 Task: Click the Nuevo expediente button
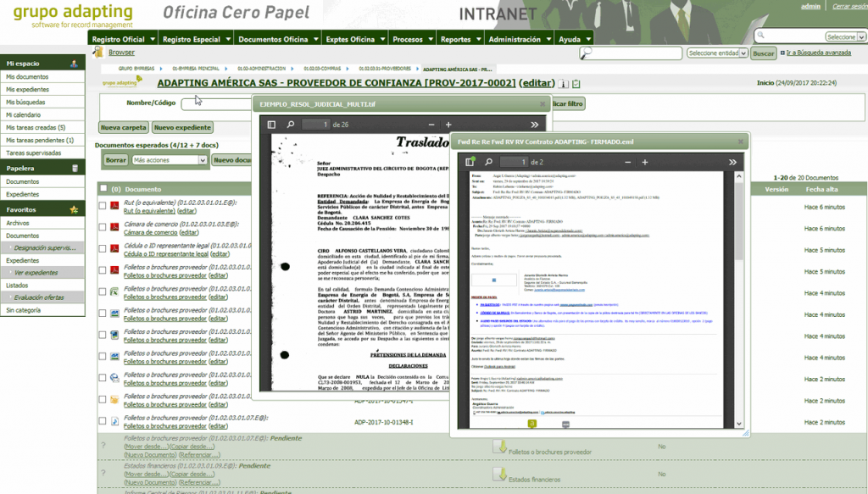182,127
